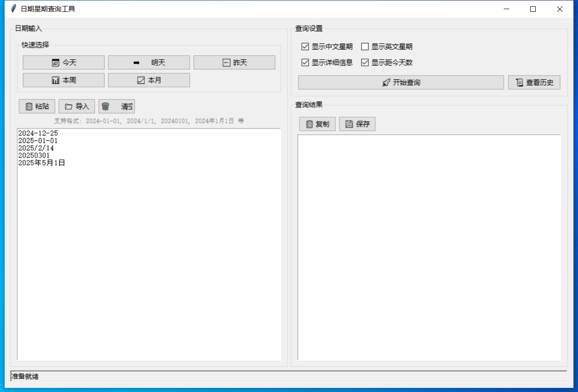Click the feather icon in the title bar
This screenshot has height=392, width=578.
14,9
